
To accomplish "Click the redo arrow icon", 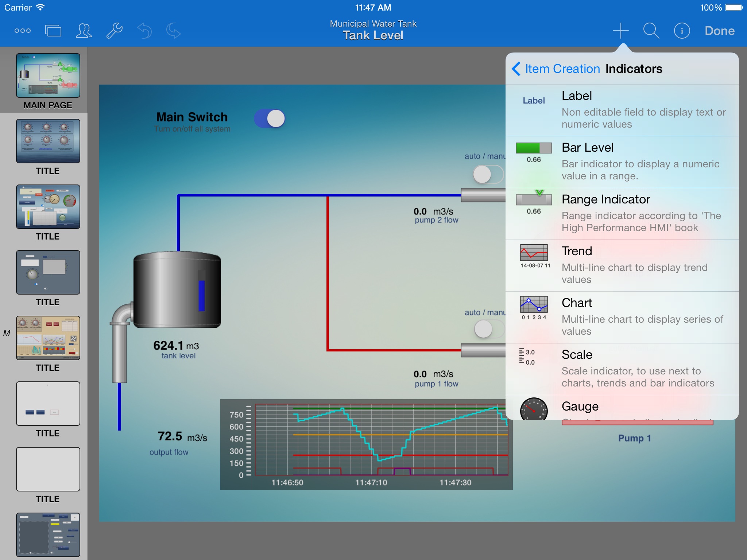I will coord(174,31).
